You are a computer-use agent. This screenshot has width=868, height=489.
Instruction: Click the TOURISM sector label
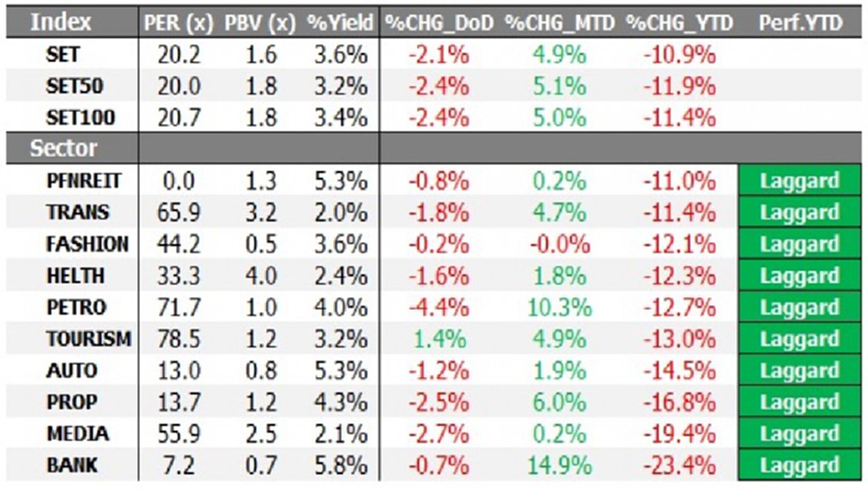coord(89,339)
